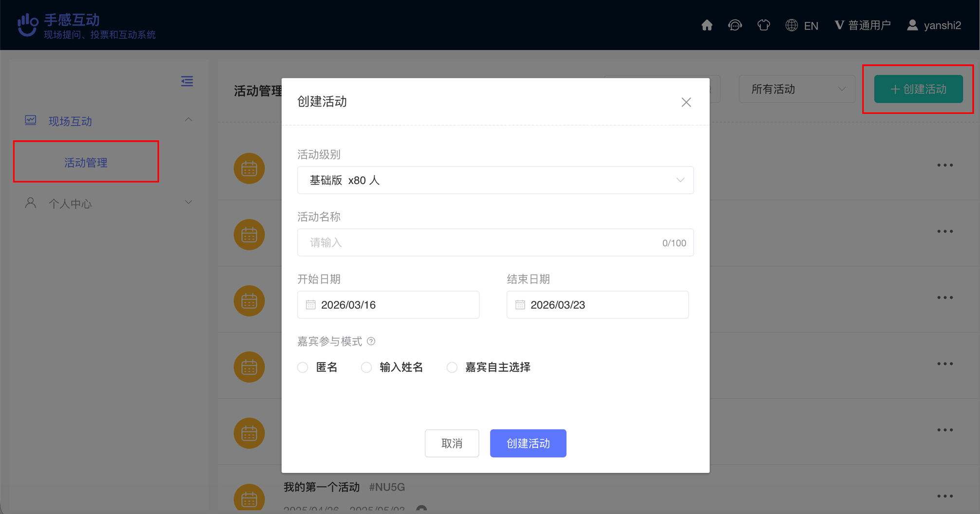This screenshot has height=514, width=980.
Task: Open the 活动管理 menu item
Action: (86, 162)
